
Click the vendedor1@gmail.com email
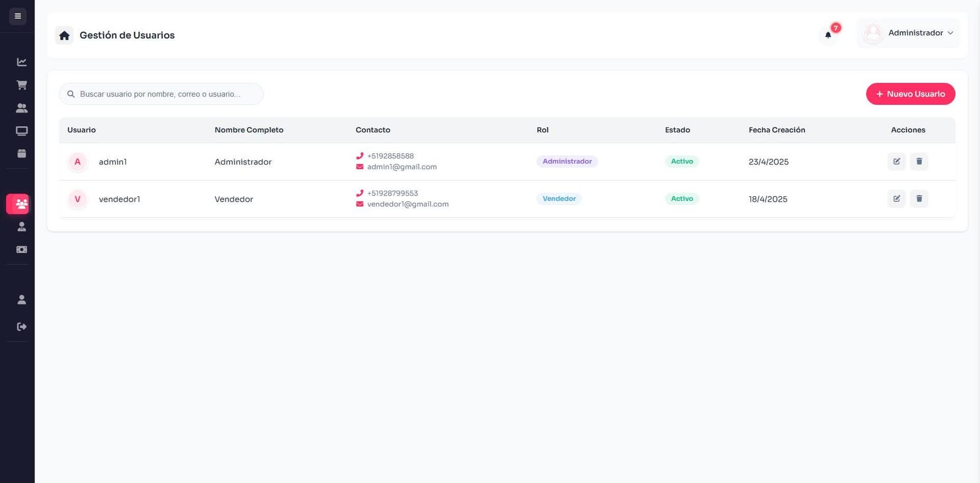click(407, 204)
